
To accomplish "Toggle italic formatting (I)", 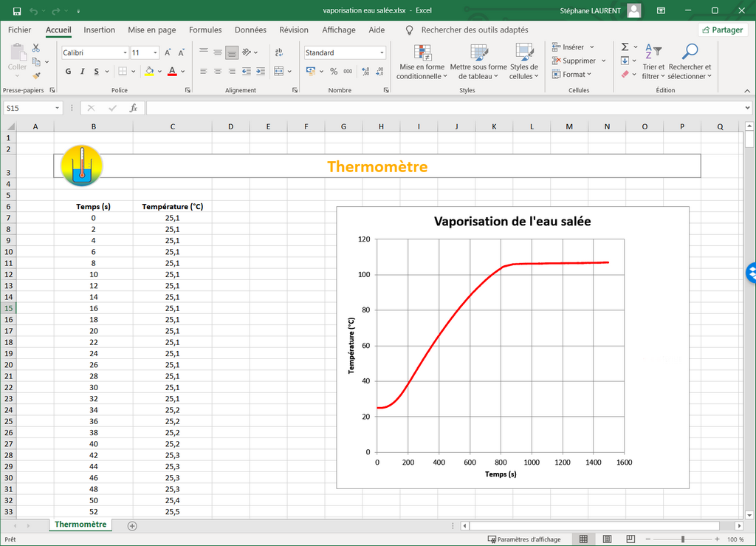I will tap(82, 72).
